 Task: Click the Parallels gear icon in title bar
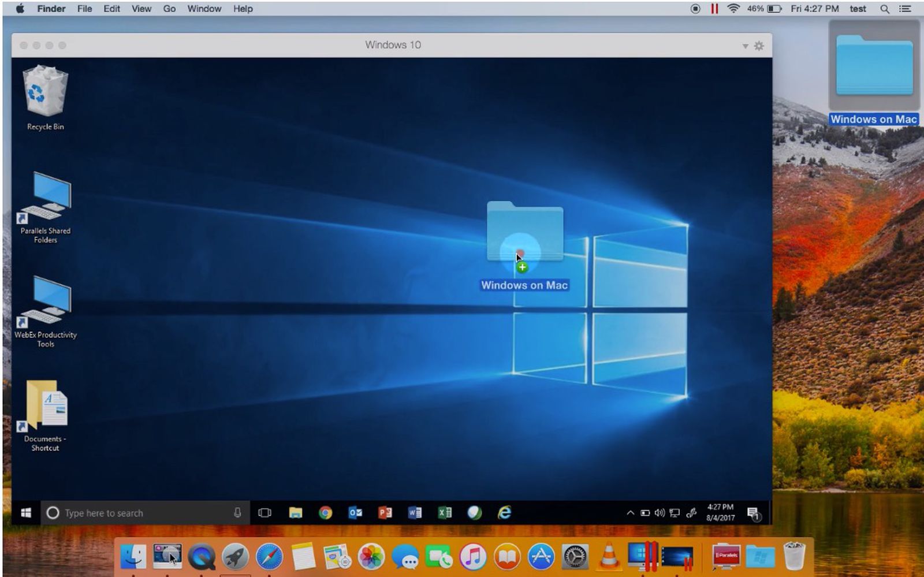coord(759,46)
